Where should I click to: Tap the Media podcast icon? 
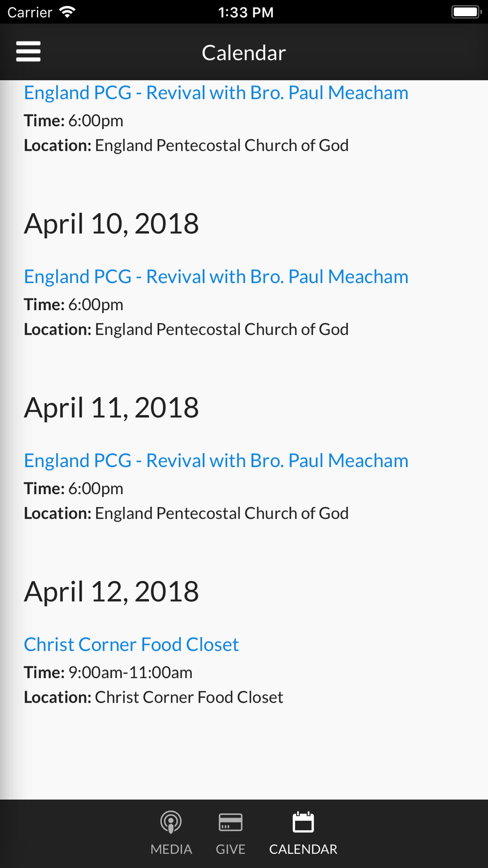coord(171,822)
